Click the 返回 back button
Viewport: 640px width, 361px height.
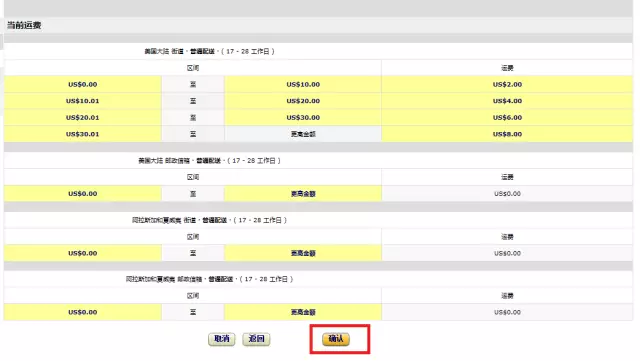pyautogui.click(x=256, y=339)
